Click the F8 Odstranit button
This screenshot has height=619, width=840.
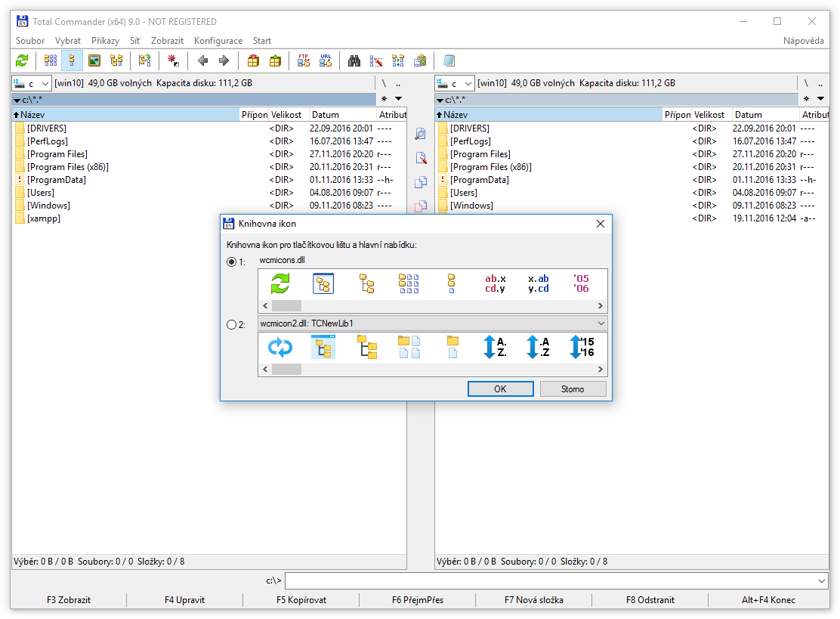[650, 599]
